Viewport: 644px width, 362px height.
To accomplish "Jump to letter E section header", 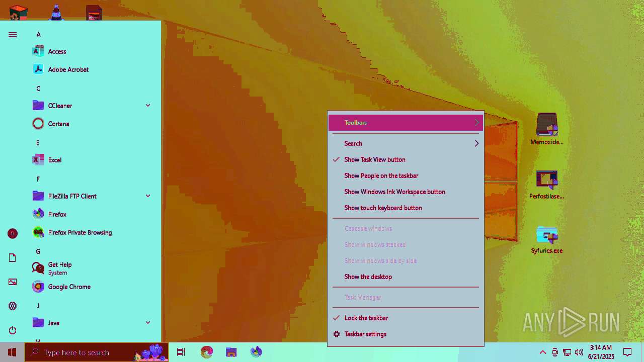I will click(x=38, y=143).
